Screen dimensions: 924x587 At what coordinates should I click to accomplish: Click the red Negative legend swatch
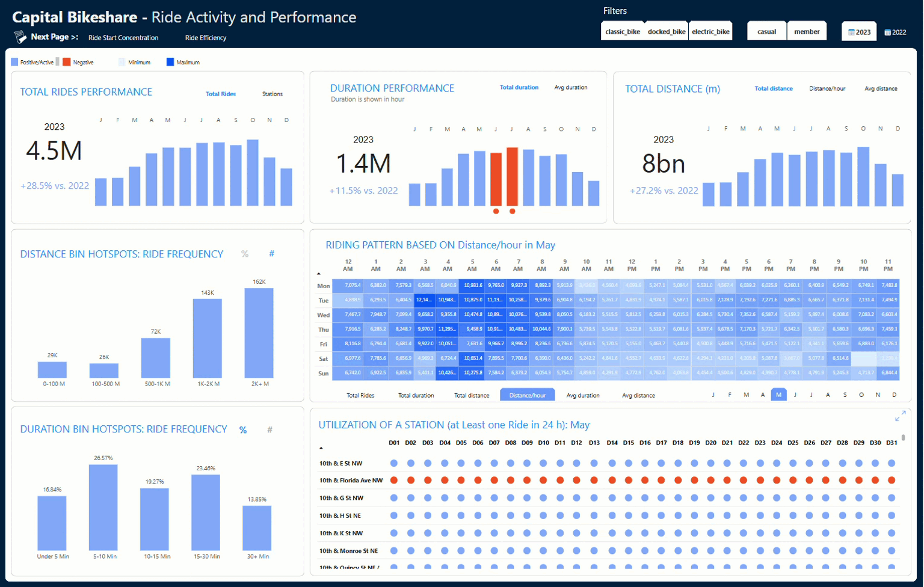pyautogui.click(x=67, y=62)
